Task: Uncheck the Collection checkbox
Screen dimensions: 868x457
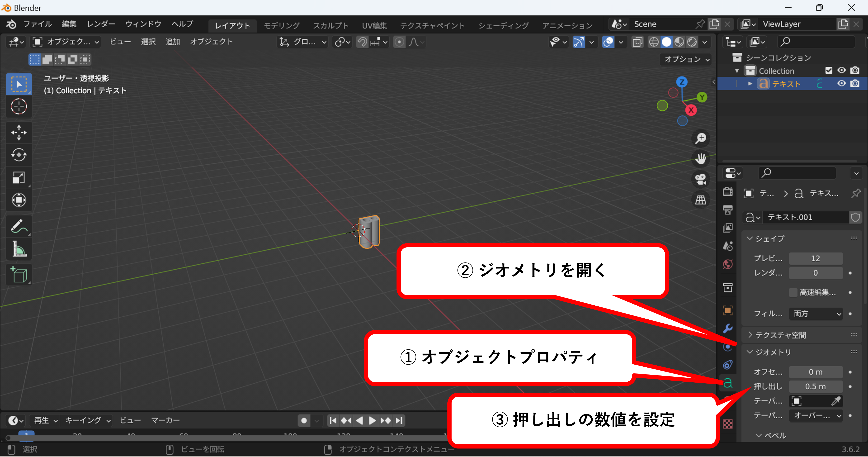Action: (829, 70)
